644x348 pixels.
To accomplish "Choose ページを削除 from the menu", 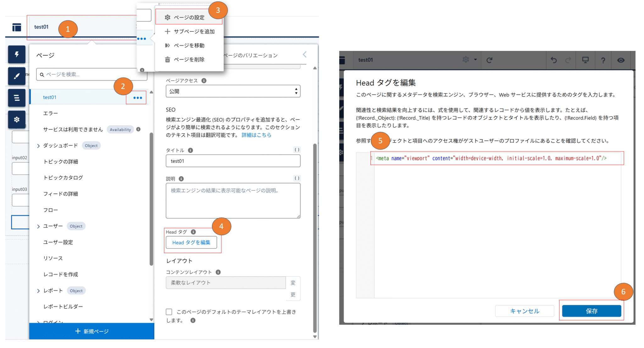I will (x=189, y=59).
